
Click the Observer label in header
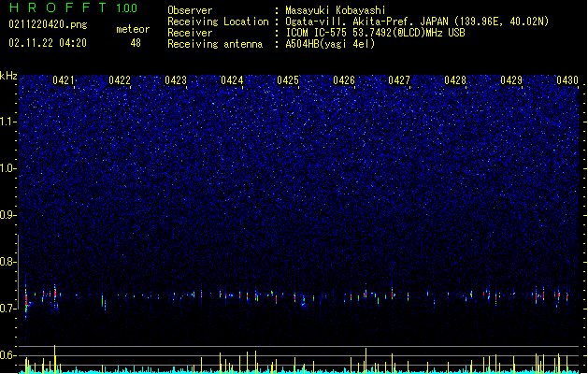point(190,10)
